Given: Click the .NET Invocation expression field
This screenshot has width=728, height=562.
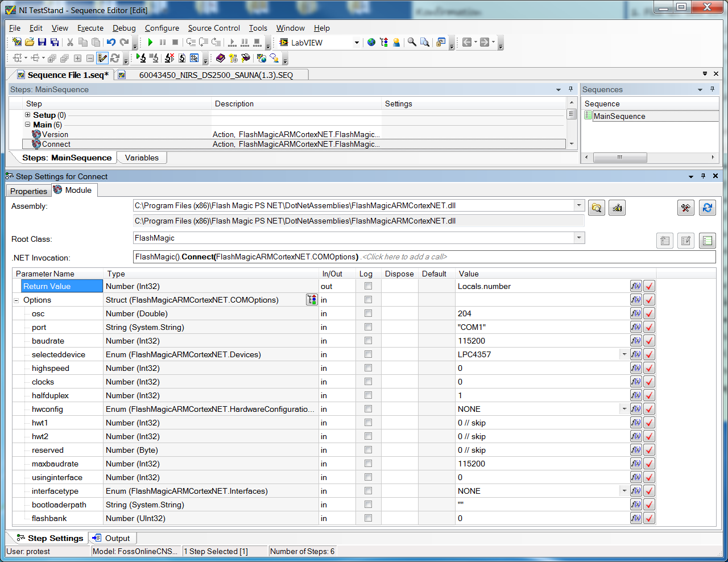Looking at the screenshot, I should pos(424,257).
